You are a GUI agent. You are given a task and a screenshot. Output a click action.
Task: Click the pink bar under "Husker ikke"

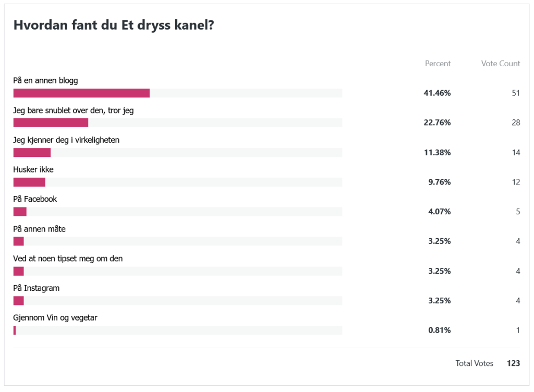pyautogui.click(x=29, y=182)
